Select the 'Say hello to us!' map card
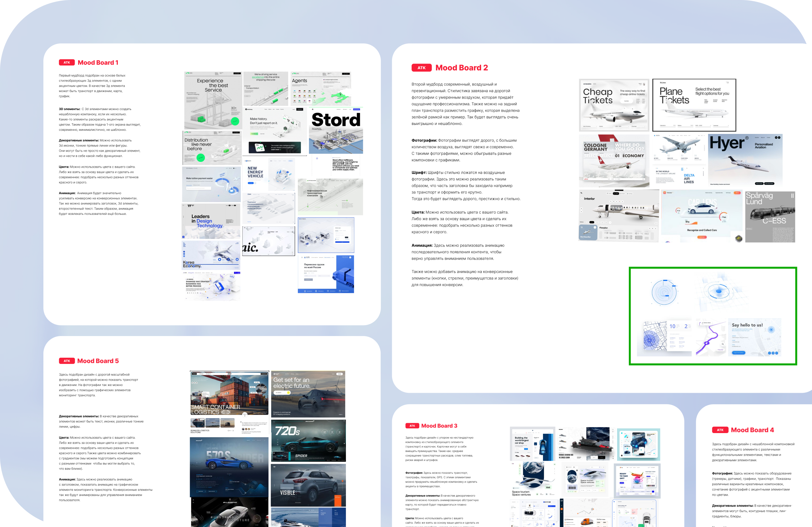The width and height of the screenshot is (812, 527). tap(754, 337)
